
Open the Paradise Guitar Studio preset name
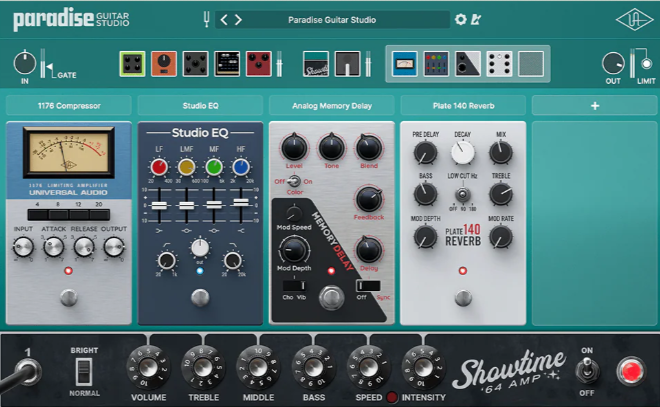(332, 20)
